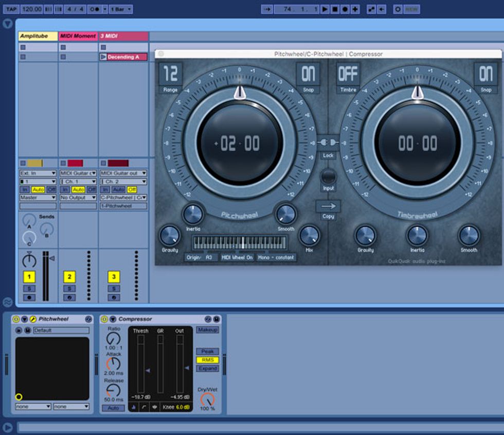Click the Pitchwheel device wrench icon
Screen dimensions: 504x435
pos(33,319)
